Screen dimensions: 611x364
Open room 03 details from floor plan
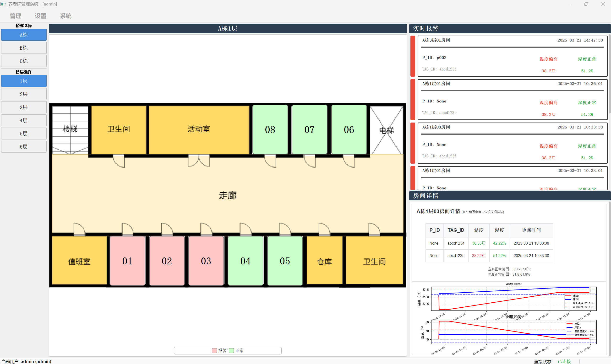click(x=206, y=261)
